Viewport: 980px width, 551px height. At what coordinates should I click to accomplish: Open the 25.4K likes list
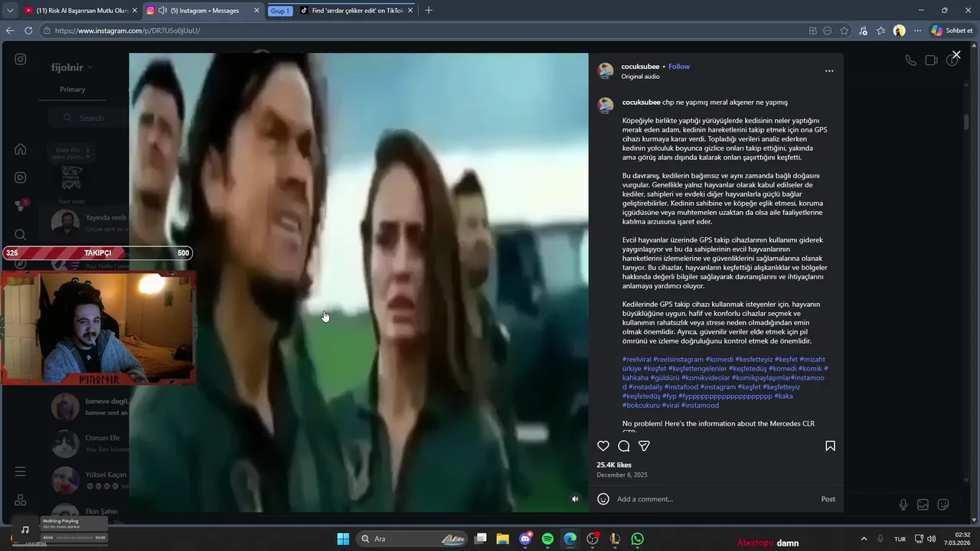pos(614,465)
